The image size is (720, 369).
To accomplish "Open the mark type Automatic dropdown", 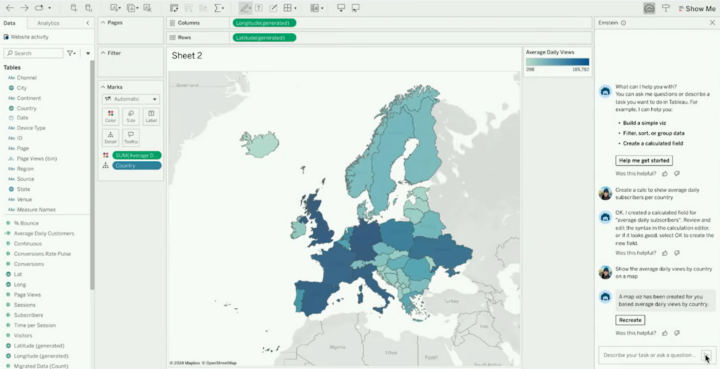I will pyautogui.click(x=131, y=99).
